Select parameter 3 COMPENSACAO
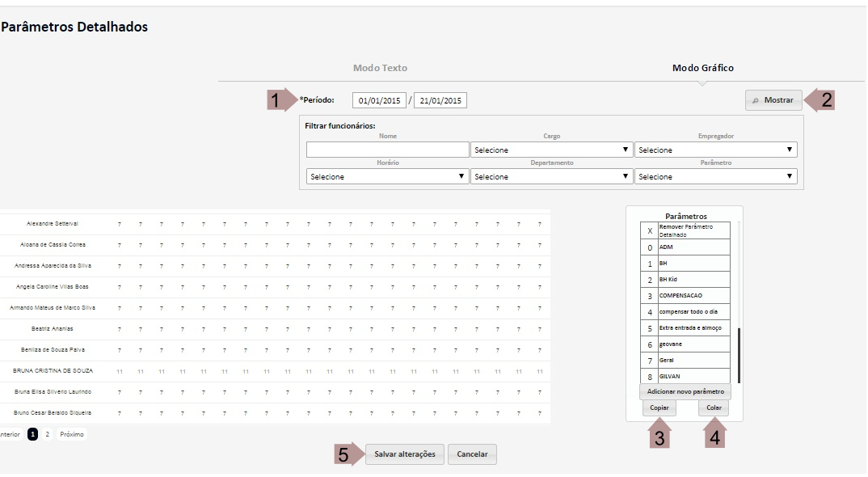Screen dimensions: 868x477 click(x=685, y=296)
